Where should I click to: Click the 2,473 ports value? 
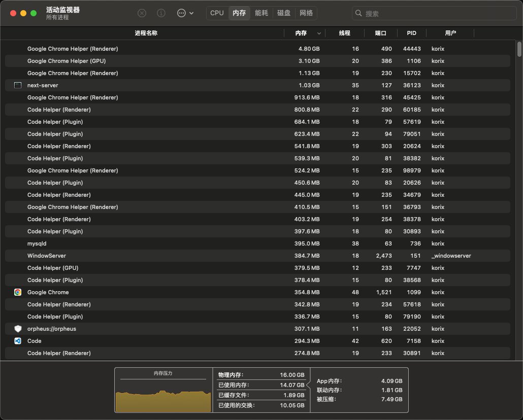pos(383,256)
